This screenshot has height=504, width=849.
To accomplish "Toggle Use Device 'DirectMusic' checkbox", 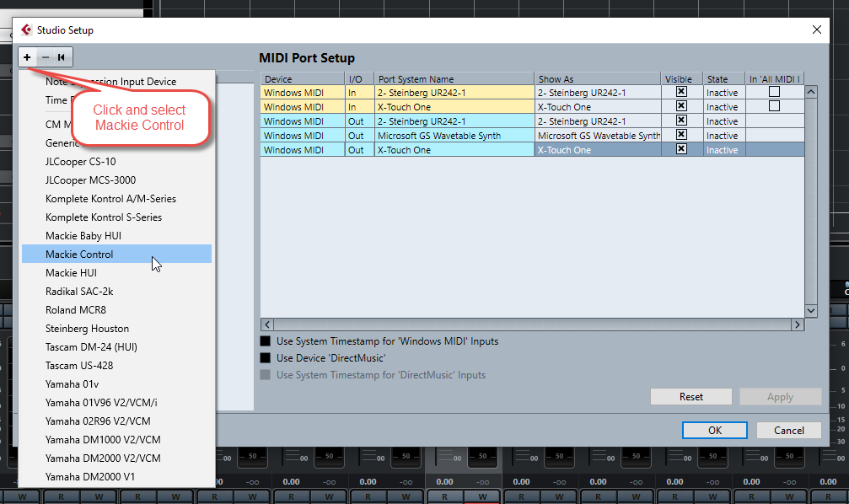I will [x=266, y=358].
